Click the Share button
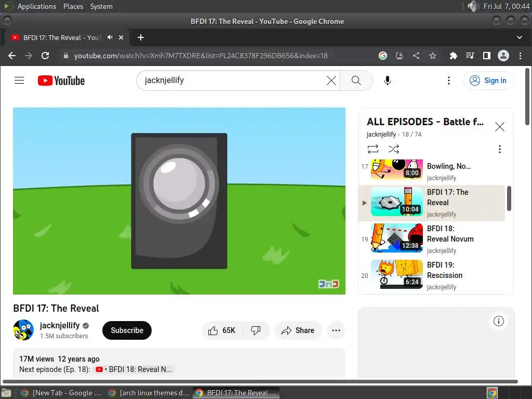Image resolution: width=532 pixels, height=399 pixels. pyautogui.click(x=298, y=330)
